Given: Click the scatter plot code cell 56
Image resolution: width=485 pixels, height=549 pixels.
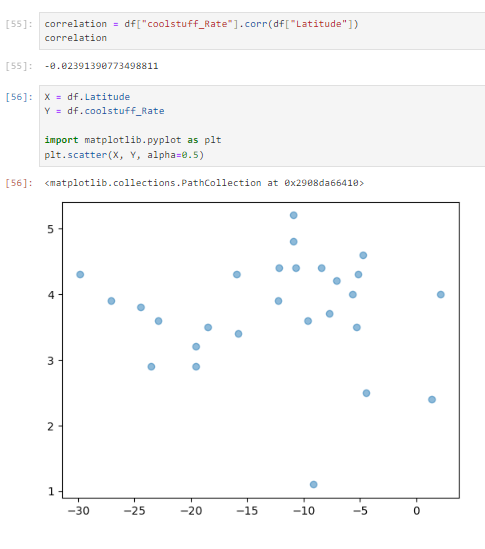Looking at the screenshot, I should pos(262,126).
